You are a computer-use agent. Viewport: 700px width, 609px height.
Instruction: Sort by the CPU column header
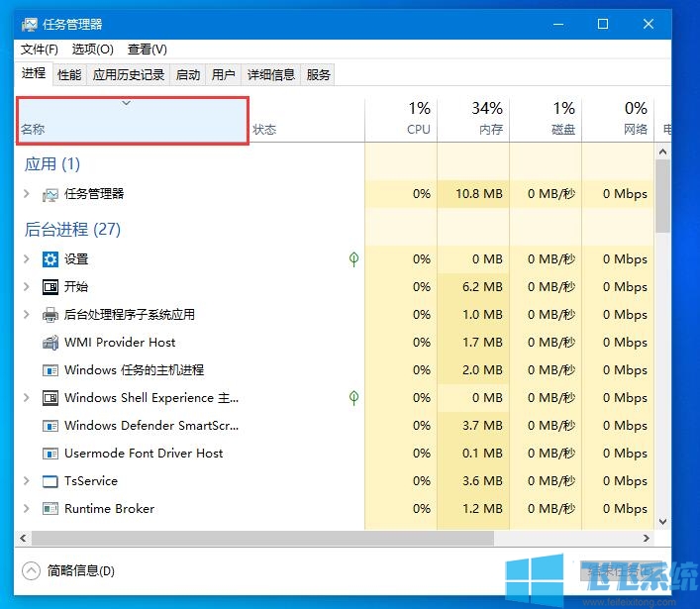[x=401, y=121]
